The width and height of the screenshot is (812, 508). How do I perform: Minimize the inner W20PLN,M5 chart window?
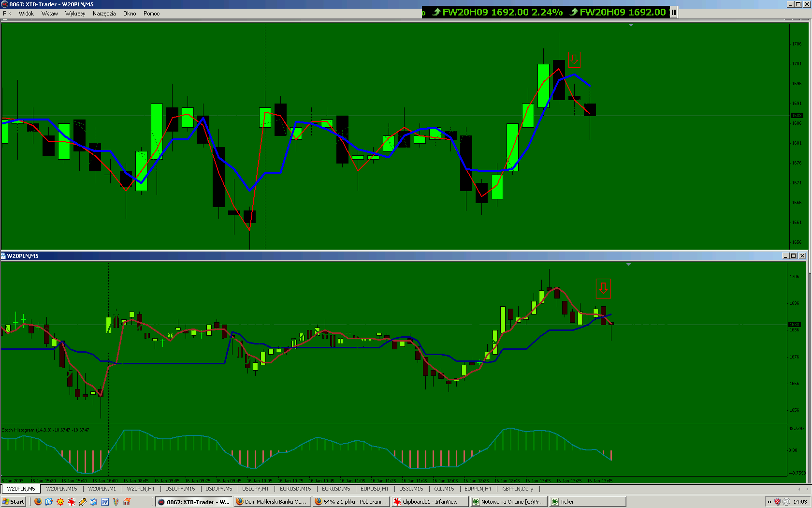tap(785, 256)
